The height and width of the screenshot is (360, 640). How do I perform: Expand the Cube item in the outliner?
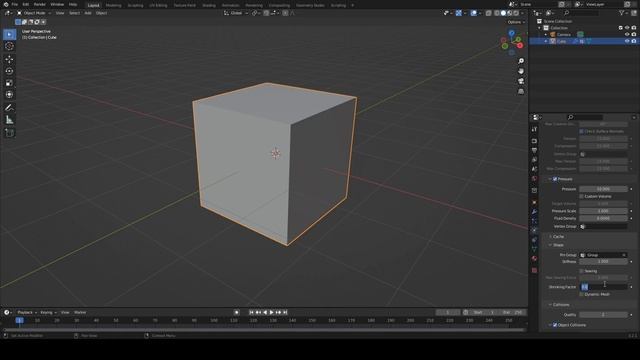tap(546, 41)
